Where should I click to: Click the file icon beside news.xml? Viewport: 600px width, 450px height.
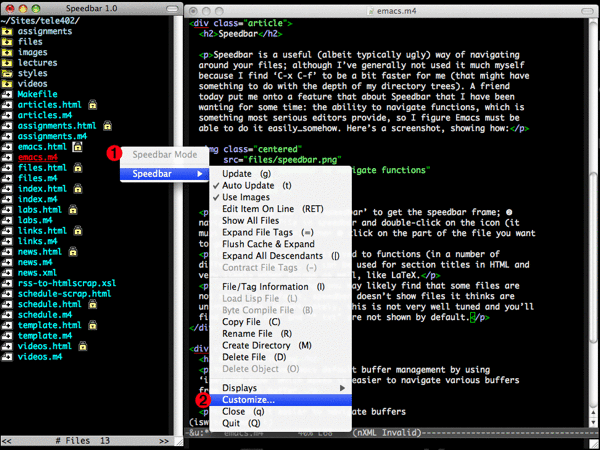point(7,273)
